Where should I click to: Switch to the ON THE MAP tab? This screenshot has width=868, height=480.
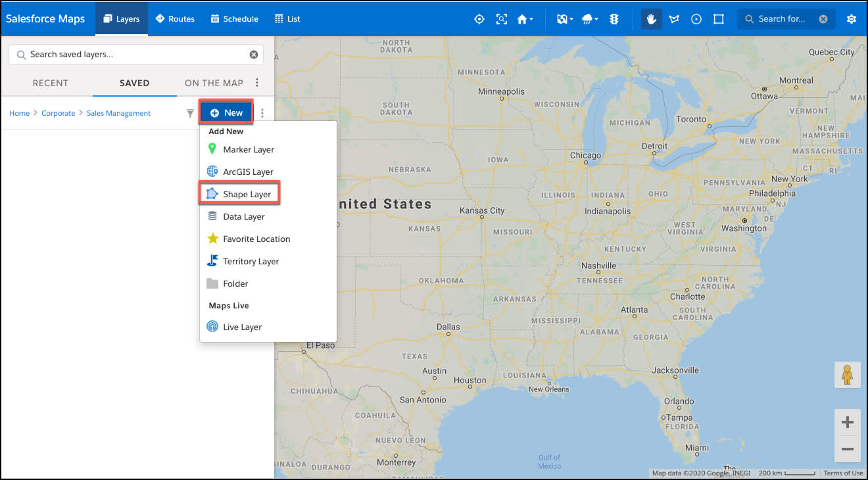tap(214, 83)
